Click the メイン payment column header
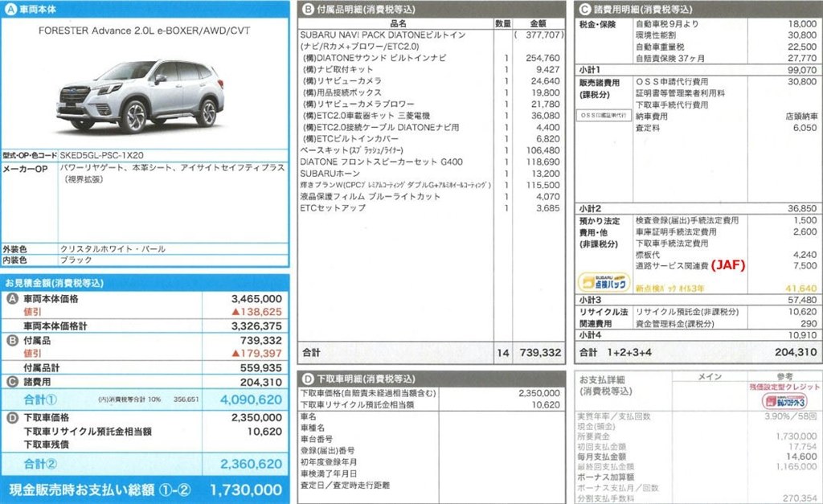This screenshot has width=823, height=504. (710, 376)
